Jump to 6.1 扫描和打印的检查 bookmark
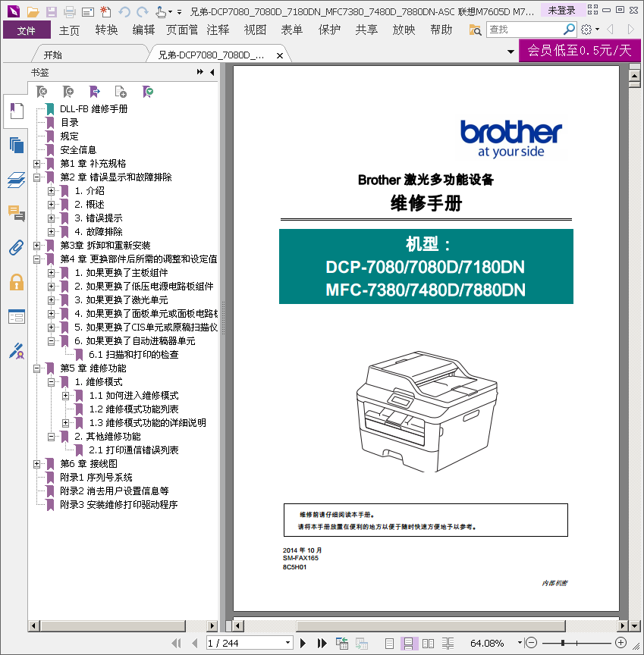 [134, 355]
